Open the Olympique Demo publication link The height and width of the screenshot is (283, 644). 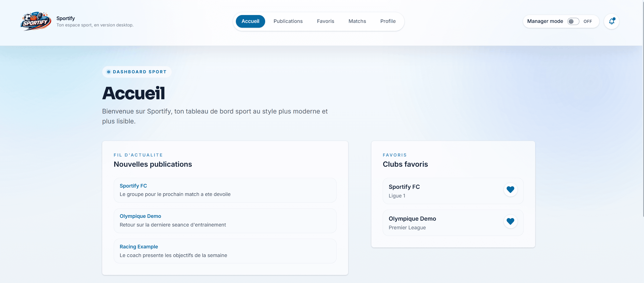click(140, 216)
